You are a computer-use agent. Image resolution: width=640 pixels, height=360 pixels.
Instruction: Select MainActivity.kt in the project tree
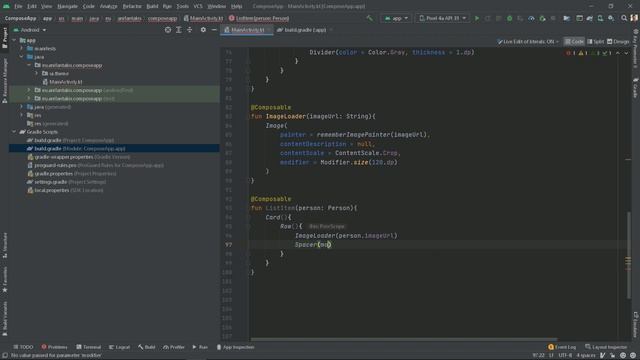pyautogui.click(x=62, y=82)
